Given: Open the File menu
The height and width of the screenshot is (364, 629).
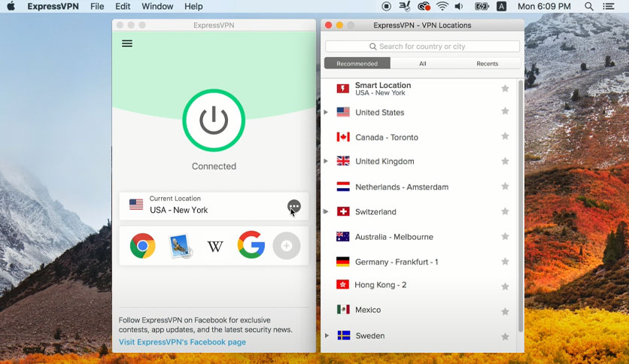Looking at the screenshot, I should coord(97,7).
